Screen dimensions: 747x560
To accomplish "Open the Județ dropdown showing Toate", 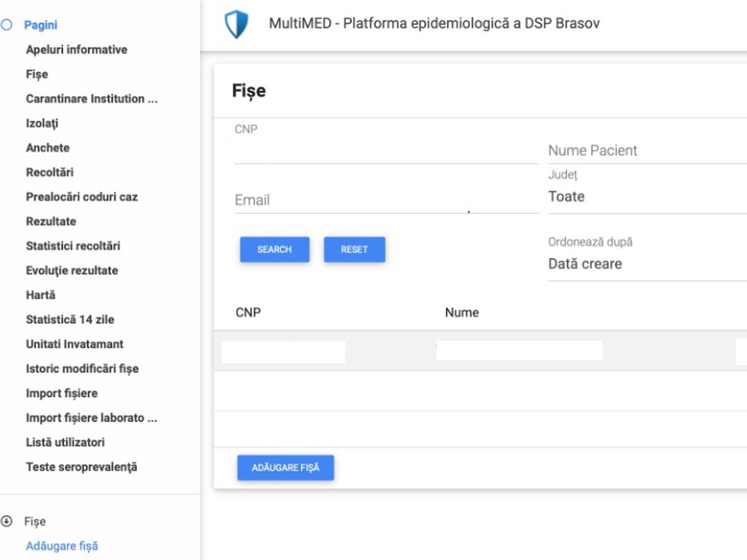I will tap(647, 197).
